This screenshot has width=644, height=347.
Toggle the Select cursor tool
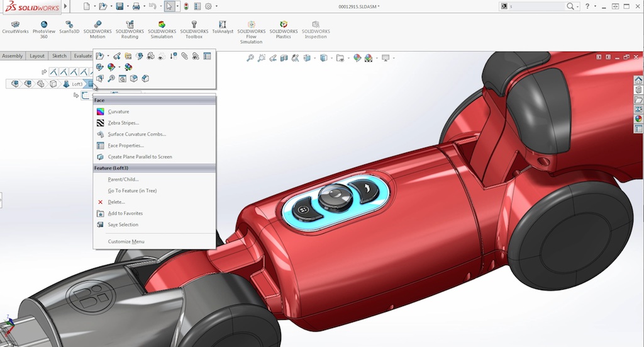[168, 6]
